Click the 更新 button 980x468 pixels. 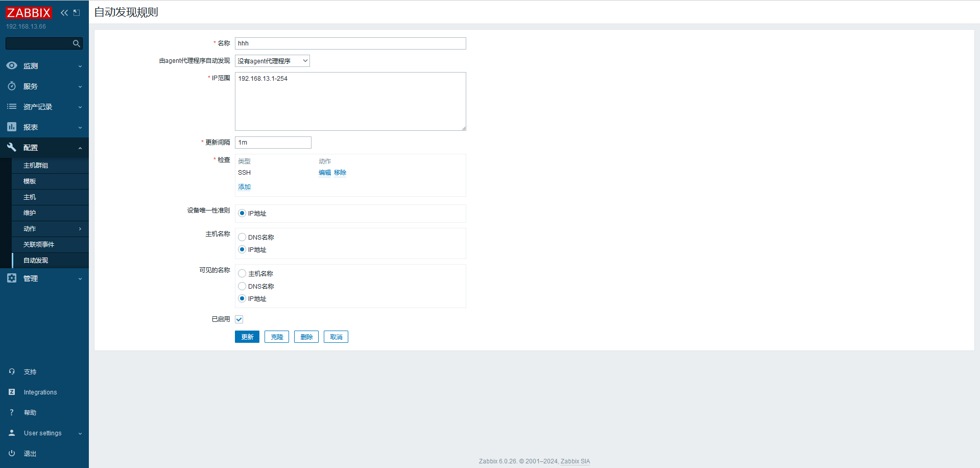[x=247, y=337]
